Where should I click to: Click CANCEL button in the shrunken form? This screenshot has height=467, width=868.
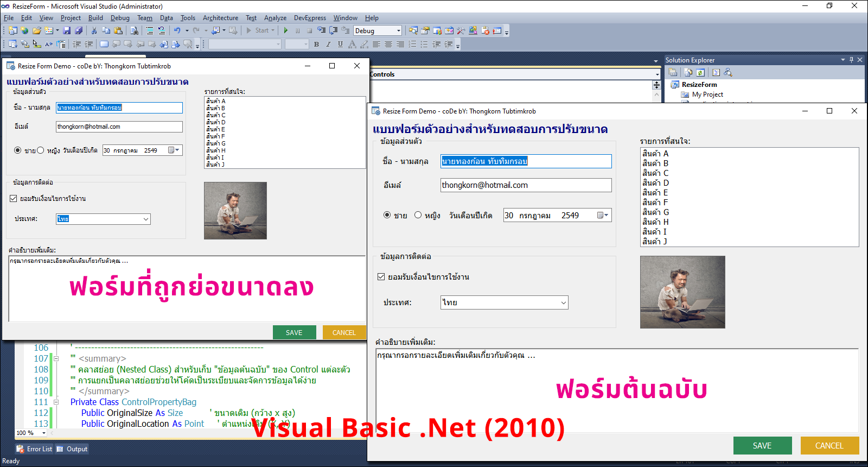click(x=344, y=332)
